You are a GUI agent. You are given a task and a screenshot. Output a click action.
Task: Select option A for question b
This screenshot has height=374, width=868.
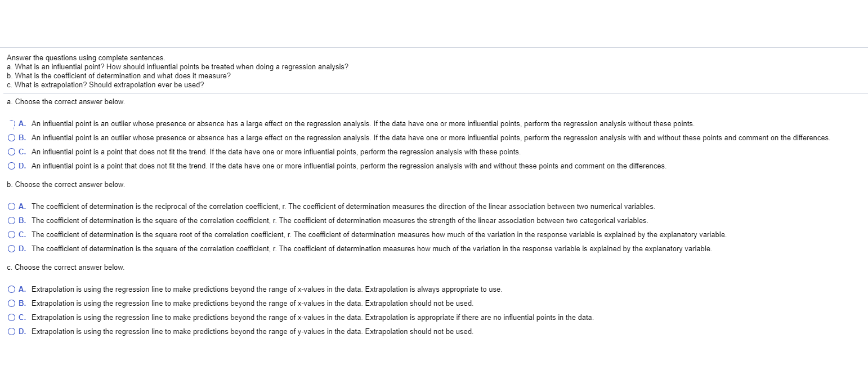coord(11,206)
